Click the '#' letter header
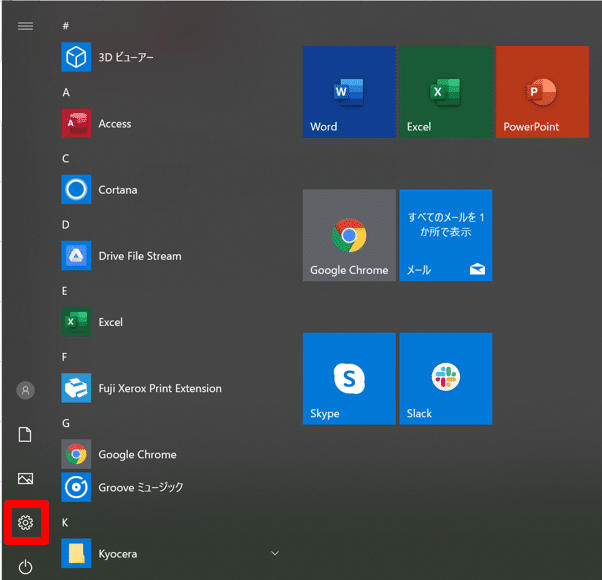Image resolution: width=602 pixels, height=580 pixels. pyautogui.click(x=66, y=26)
